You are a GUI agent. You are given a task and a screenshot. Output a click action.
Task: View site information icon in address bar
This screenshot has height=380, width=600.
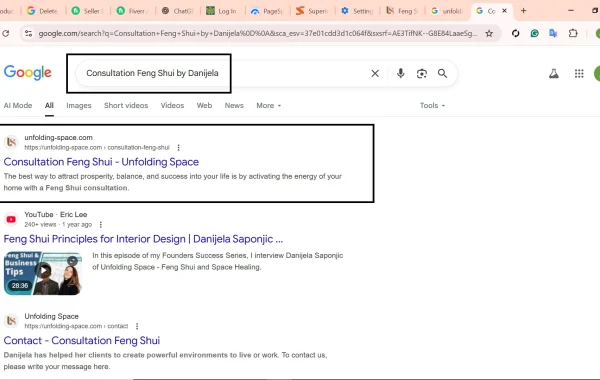click(28, 34)
